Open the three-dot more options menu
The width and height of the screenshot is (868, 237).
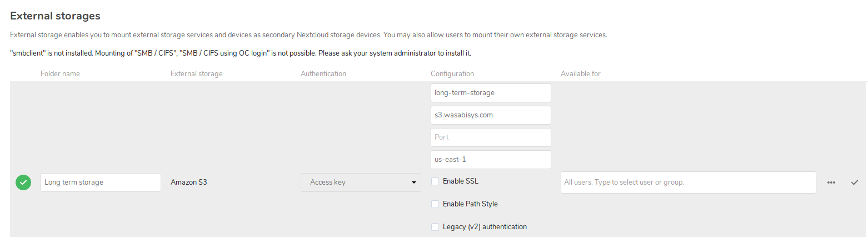tap(831, 182)
